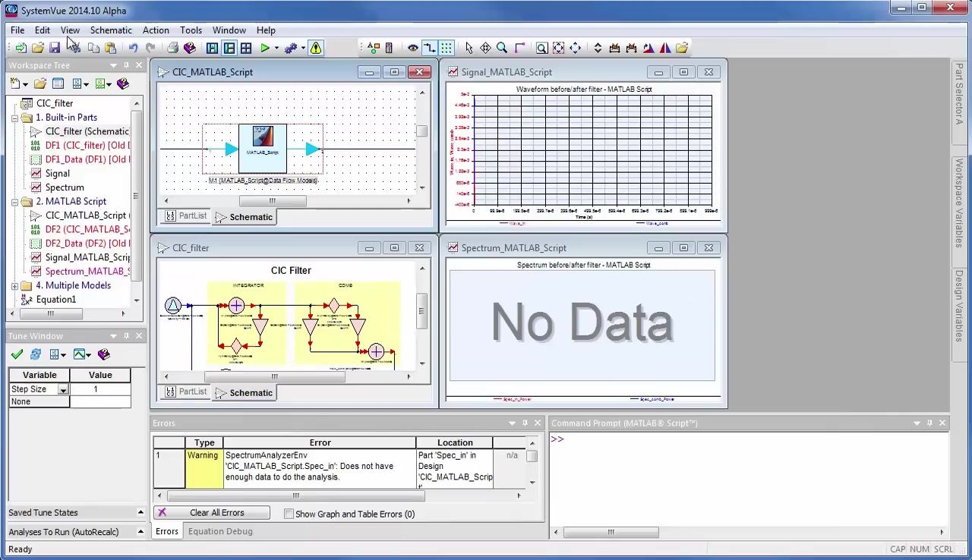Collapse the 2. MATLAB Script folder
972x560 pixels.
point(14,202)
